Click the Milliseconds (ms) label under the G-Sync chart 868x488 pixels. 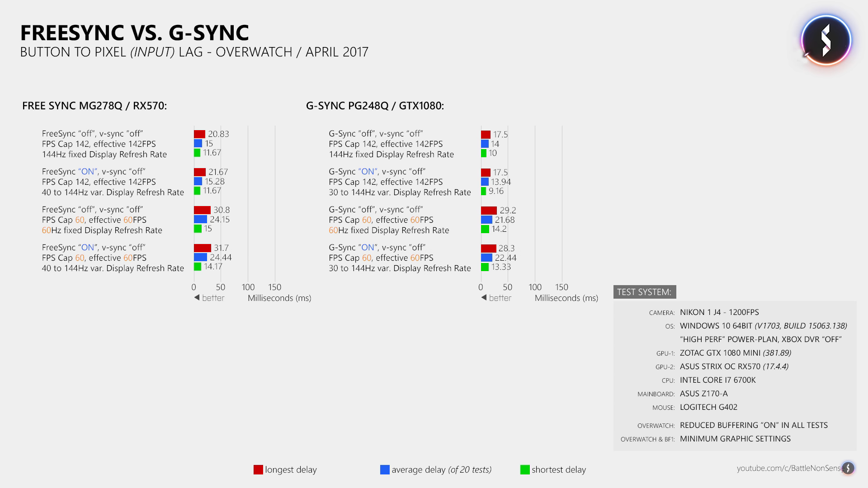click(566, 298)
